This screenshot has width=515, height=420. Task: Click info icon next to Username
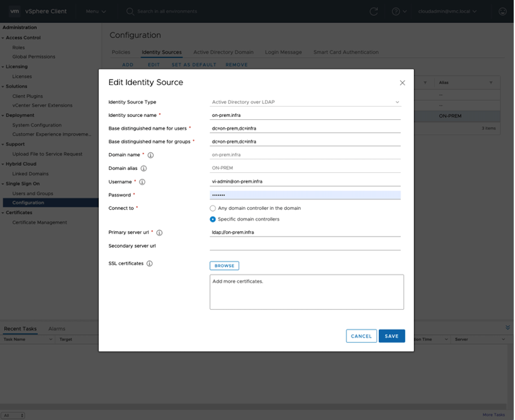click(x=142, y=182)
